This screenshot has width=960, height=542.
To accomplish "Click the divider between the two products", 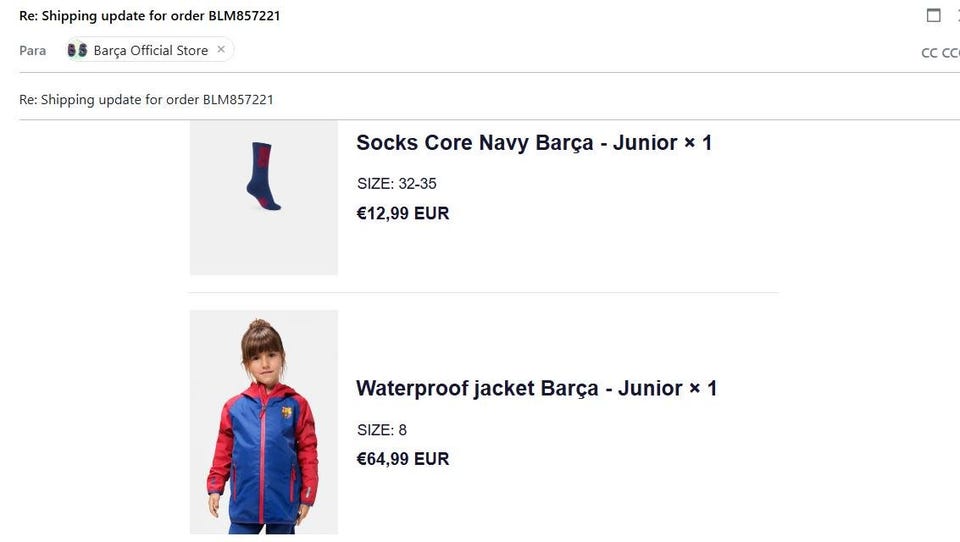I will pos(484,293).
